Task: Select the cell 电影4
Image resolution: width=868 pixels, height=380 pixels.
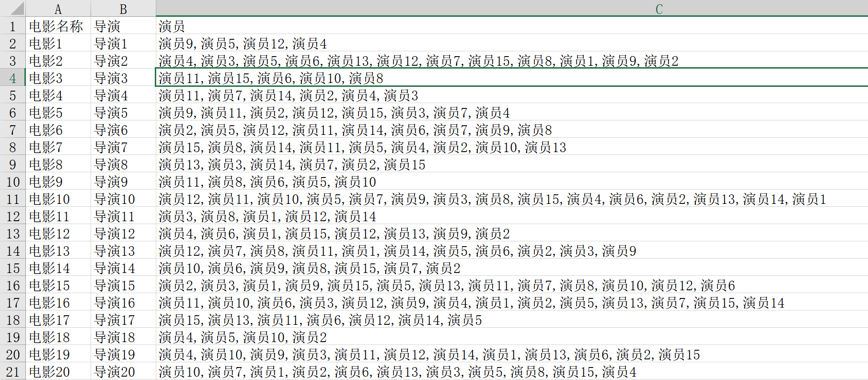Action: 58,95
